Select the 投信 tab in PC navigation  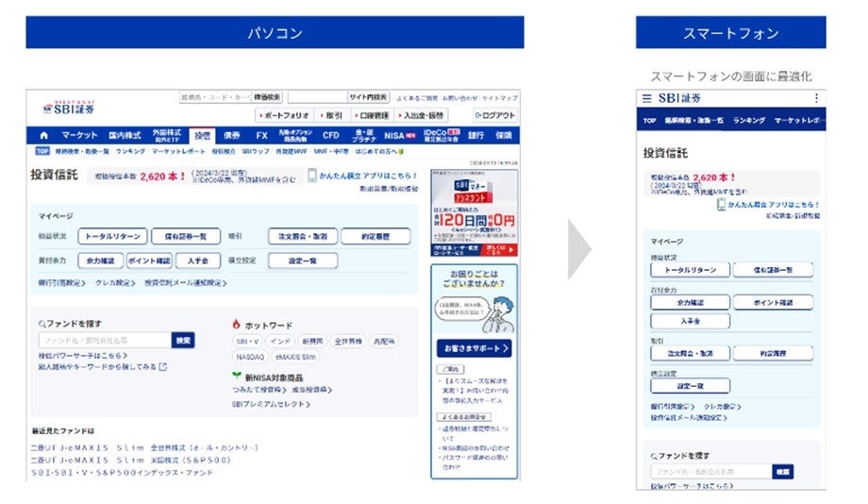(x=202, y=136)
